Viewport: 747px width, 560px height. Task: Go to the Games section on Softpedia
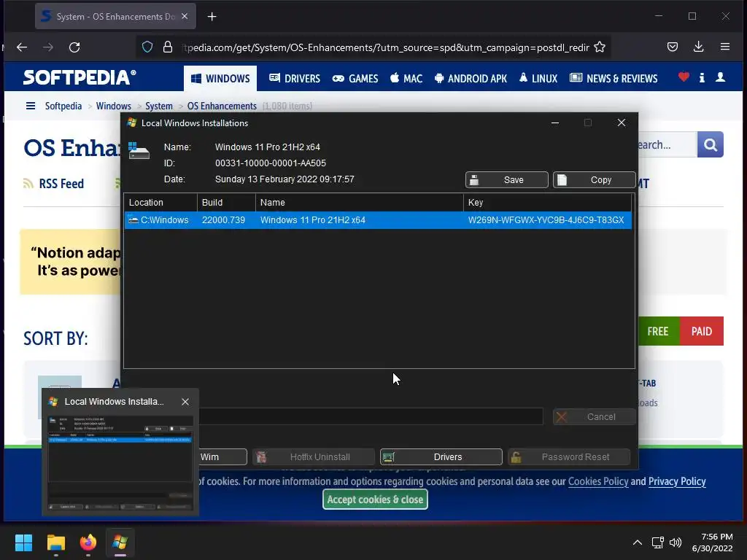[355, 79]
